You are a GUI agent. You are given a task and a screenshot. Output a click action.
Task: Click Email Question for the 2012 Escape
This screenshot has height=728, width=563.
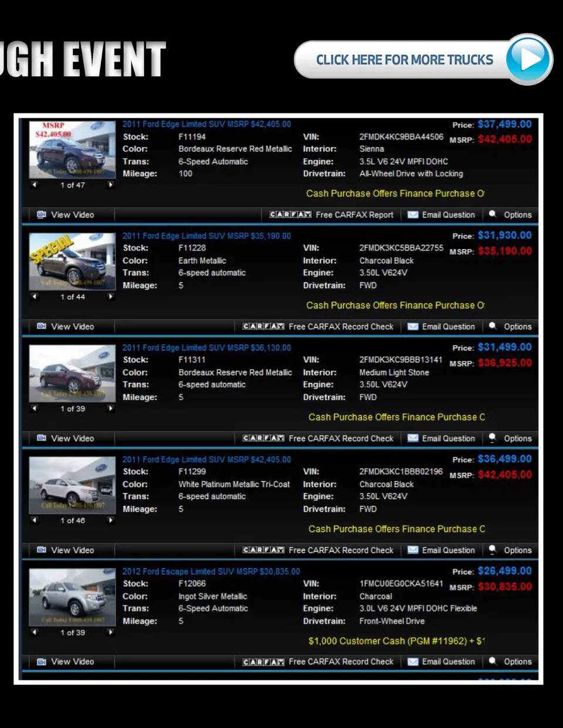(x=448, y=662)
